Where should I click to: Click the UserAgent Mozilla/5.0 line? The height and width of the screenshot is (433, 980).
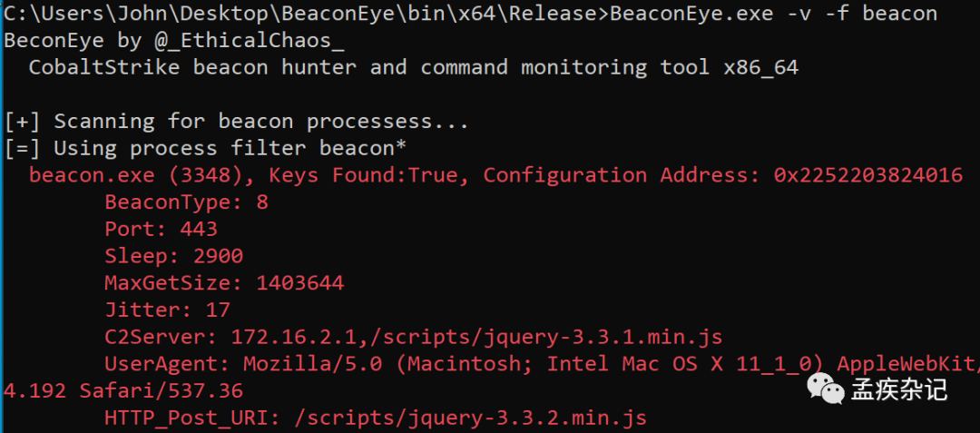pyautogui.click(x=542, y=364)
